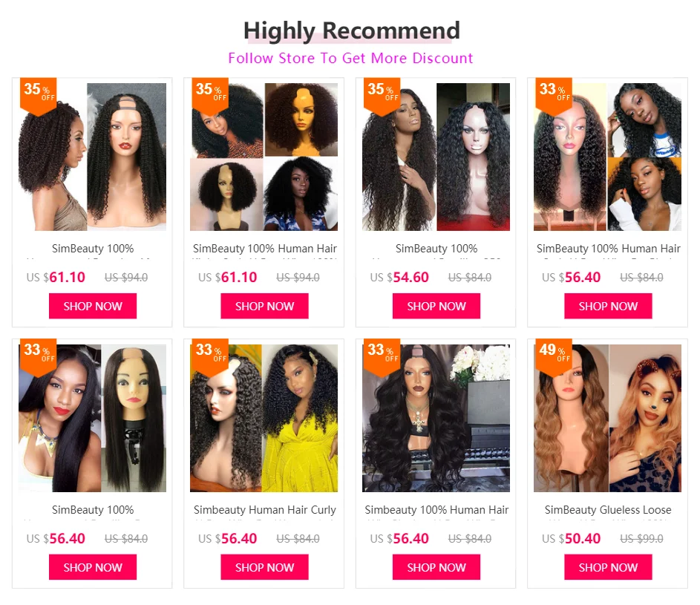Image resolution: width=700 pixels, height=605 pixels.
Task: Click the US $50.40 price
Action: tap(571, 538)
